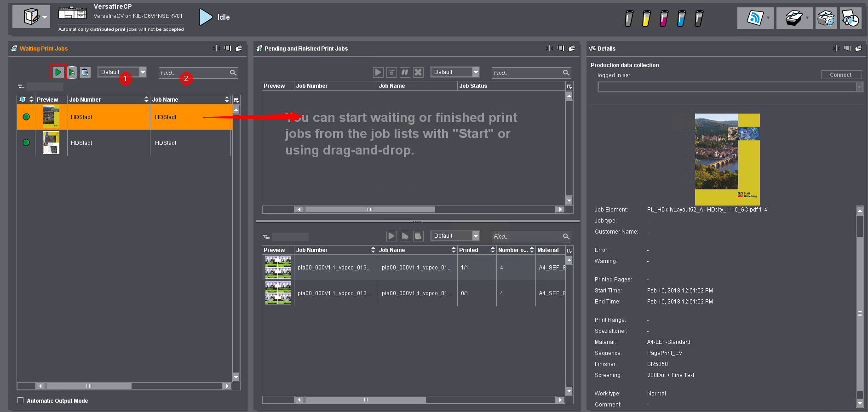The width and height of the screenshot is (868, 412).
Task: Open the device settings gear-box icon
Action: tap(826, 18)
